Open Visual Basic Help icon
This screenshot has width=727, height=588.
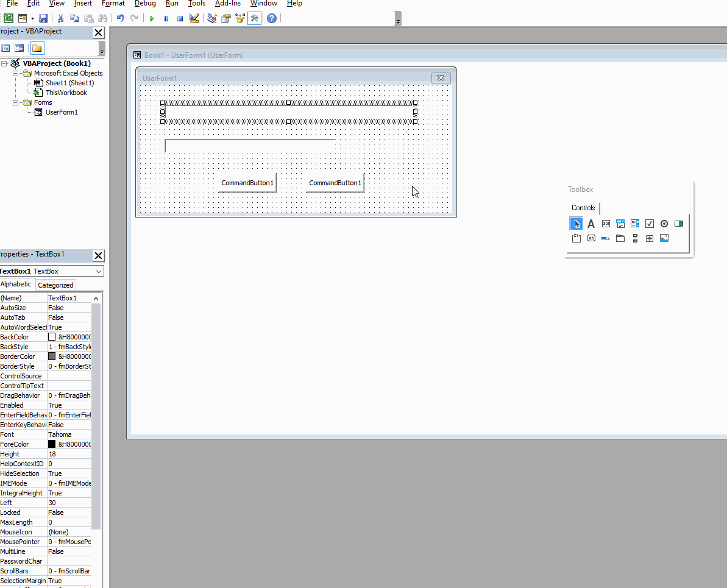point(272,18)
